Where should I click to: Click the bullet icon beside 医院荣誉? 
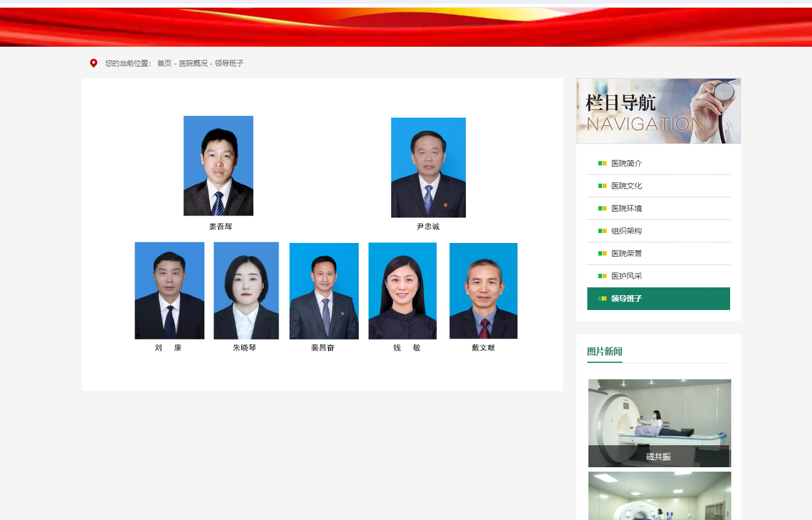[602, 253]
